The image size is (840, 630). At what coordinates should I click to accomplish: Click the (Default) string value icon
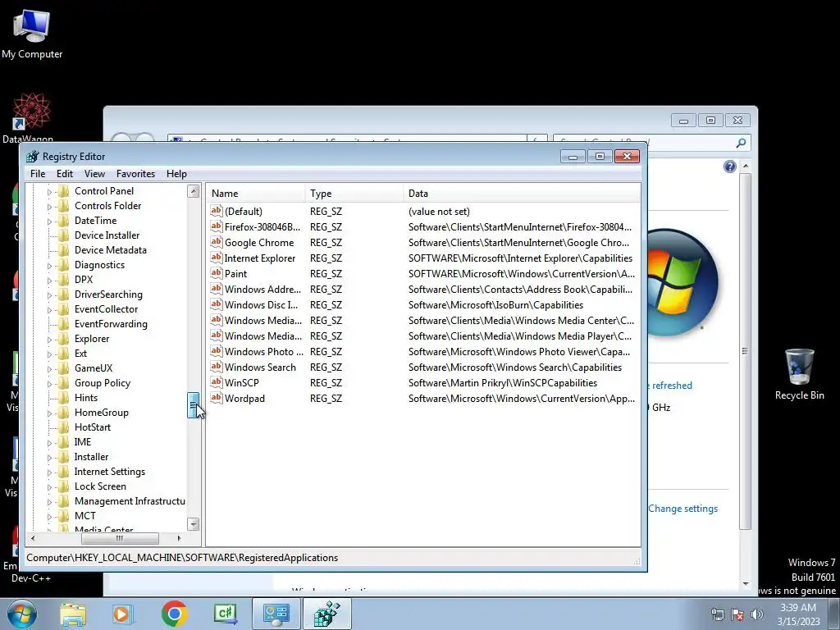[x=217, y=211]
